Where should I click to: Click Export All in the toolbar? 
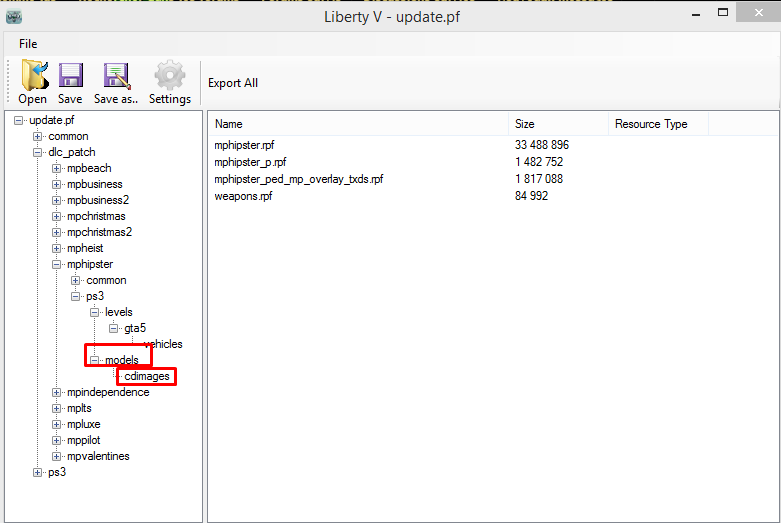click(x=233, y=83)
